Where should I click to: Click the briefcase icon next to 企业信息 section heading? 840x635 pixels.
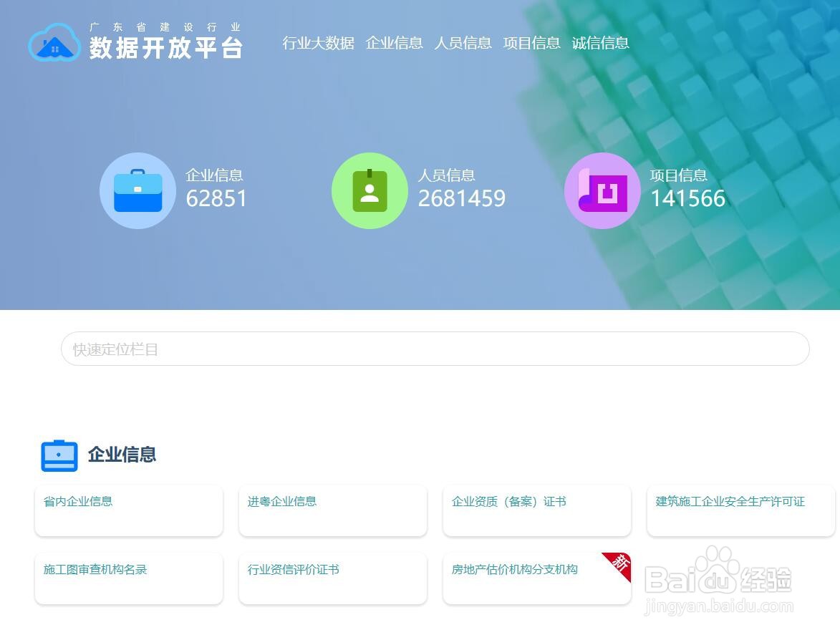(59, 455)
